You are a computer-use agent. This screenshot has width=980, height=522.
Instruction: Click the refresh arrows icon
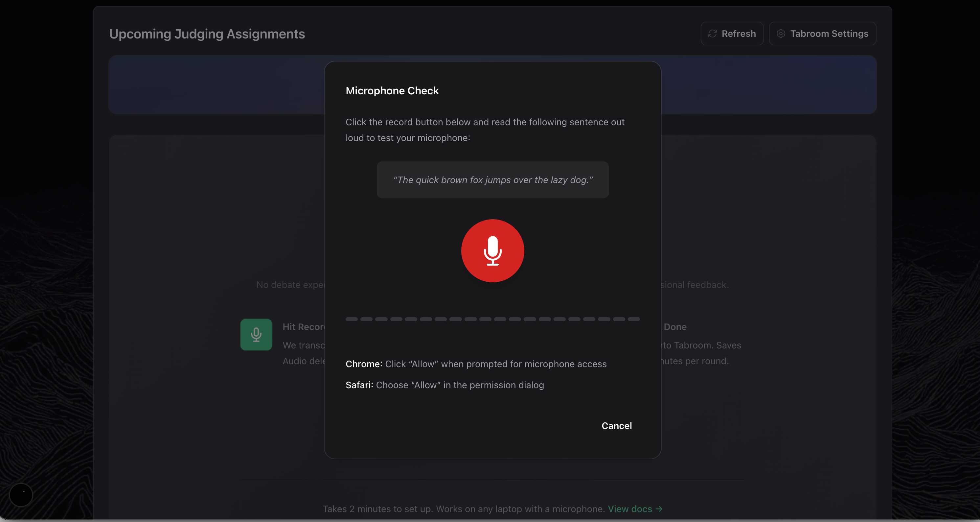pos(712,34)
